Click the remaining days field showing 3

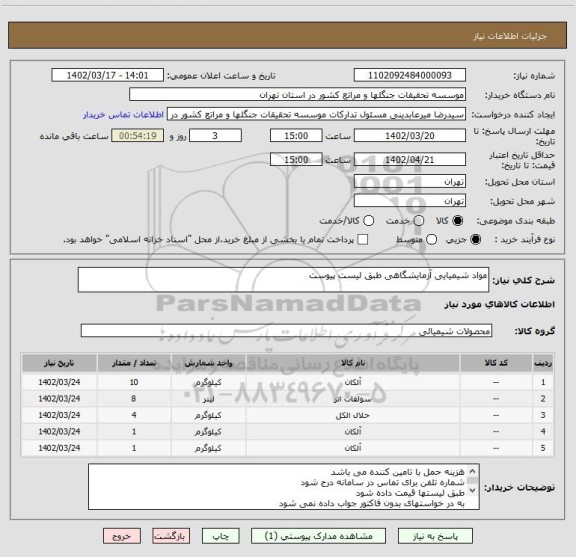215,136
